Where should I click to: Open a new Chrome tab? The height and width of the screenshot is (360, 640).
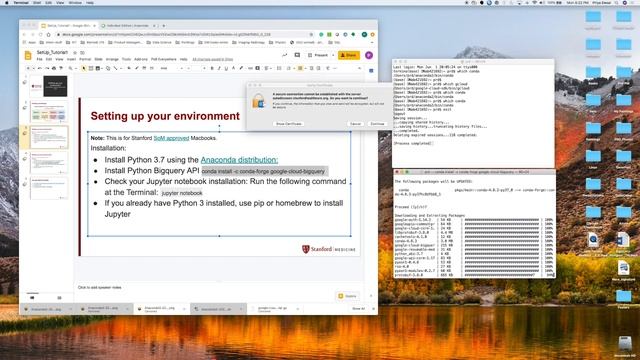[164, 26]
